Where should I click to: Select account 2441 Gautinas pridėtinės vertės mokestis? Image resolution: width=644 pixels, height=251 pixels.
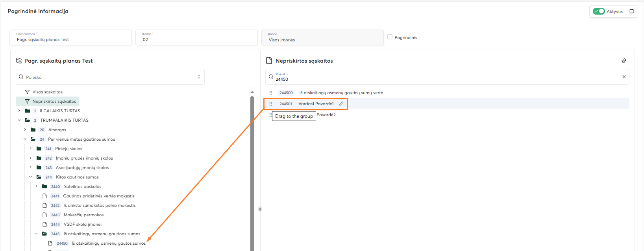pyautogui.click(x=98, y=196)
